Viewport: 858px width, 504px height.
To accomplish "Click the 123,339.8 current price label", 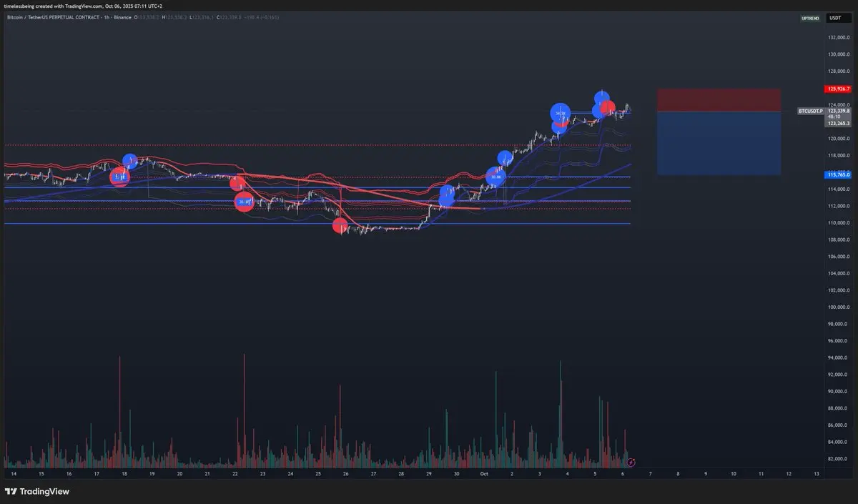I will [x=837, y=112].
